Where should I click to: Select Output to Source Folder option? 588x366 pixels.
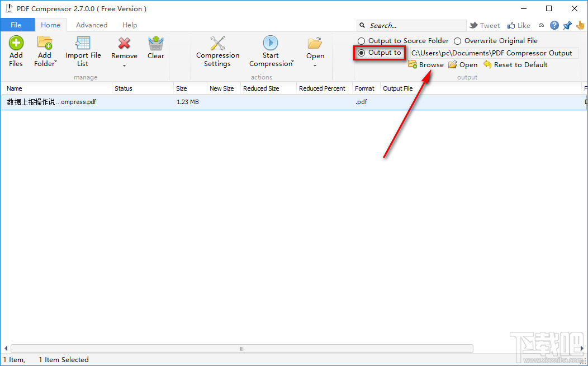[403, 40]
